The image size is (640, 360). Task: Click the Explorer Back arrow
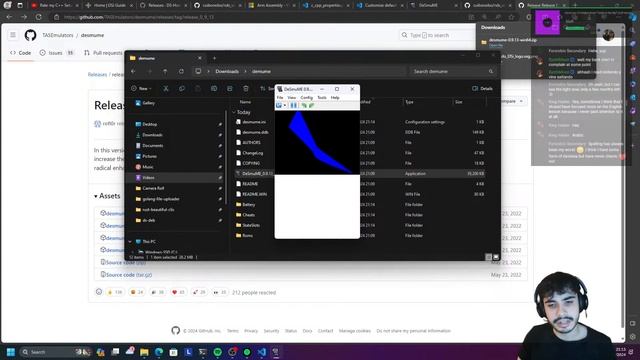pos(133,71)
